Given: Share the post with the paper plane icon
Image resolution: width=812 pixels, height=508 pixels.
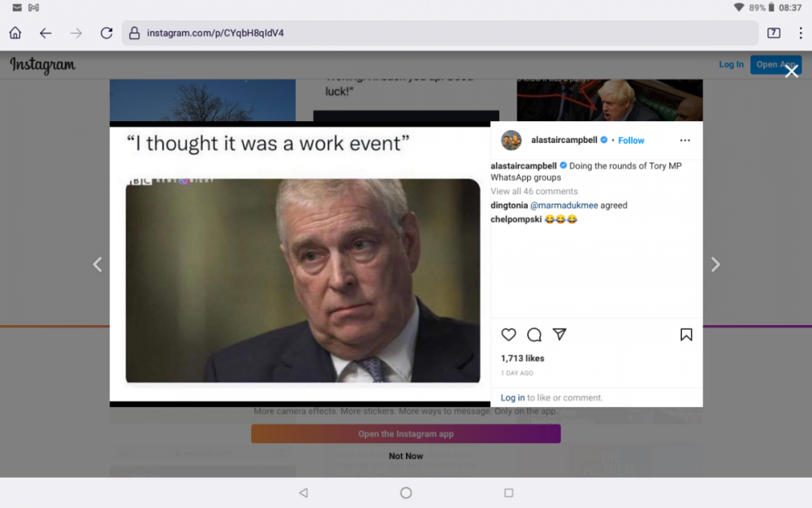Looking at the screenshot, I should click(559, 334).
